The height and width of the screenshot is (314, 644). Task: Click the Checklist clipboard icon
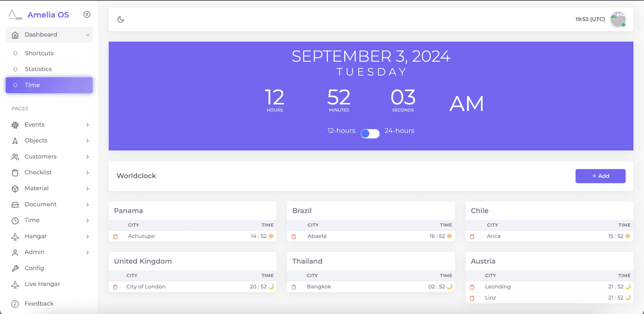(15, 173)
